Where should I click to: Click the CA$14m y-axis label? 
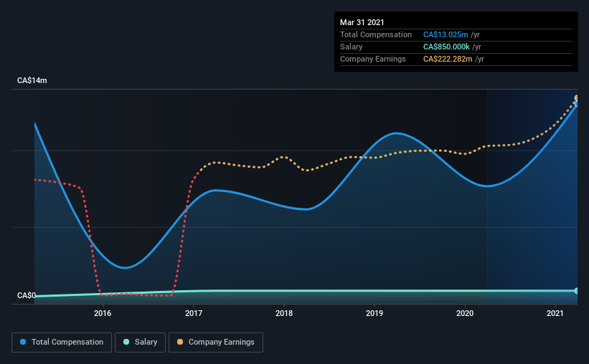coord(32,80)
